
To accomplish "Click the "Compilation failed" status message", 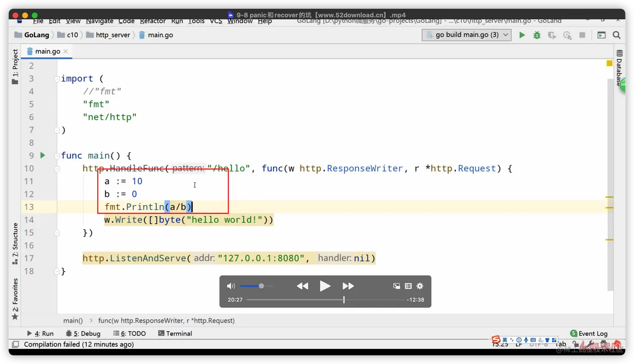I will [x=79, y=344].
